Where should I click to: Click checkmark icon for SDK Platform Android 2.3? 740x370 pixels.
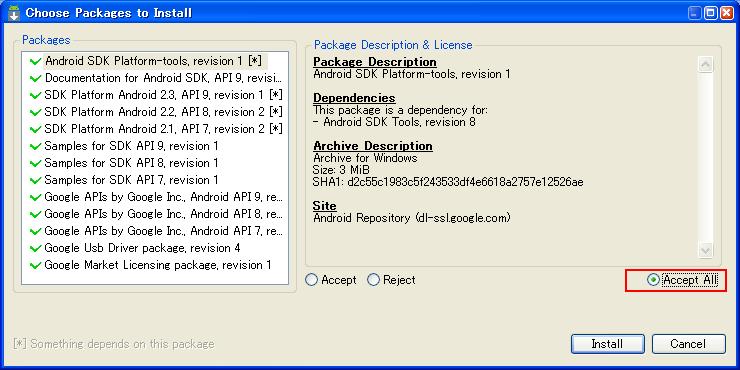tap(35, 95)
